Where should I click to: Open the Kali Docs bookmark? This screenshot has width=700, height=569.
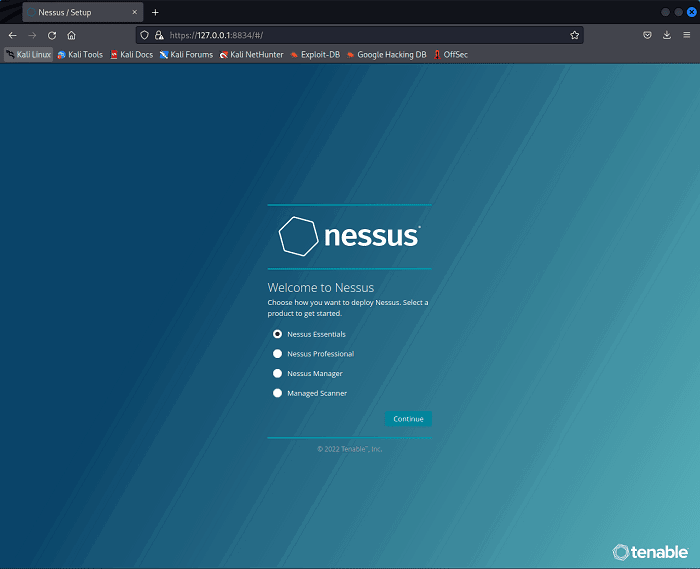[132, 54]
